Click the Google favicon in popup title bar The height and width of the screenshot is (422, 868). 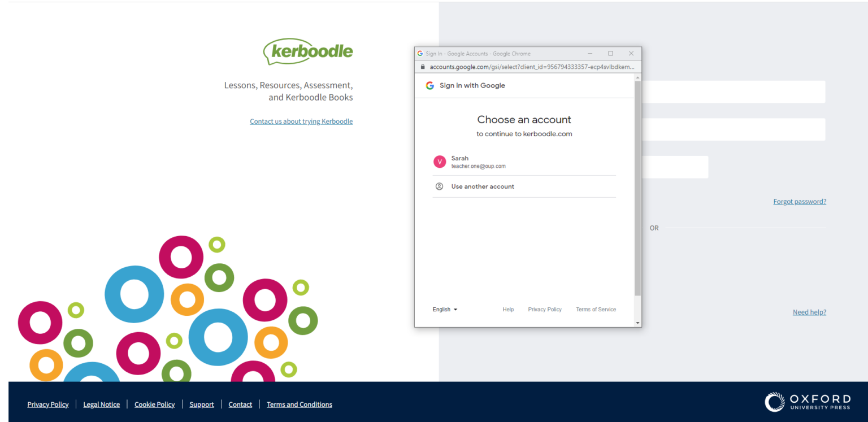tap(420, 54)
